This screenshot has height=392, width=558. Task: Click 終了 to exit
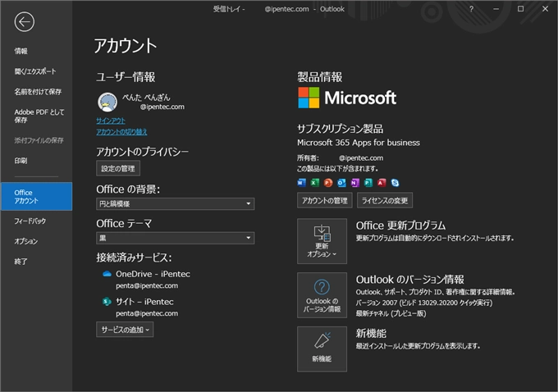coord(36,262)
